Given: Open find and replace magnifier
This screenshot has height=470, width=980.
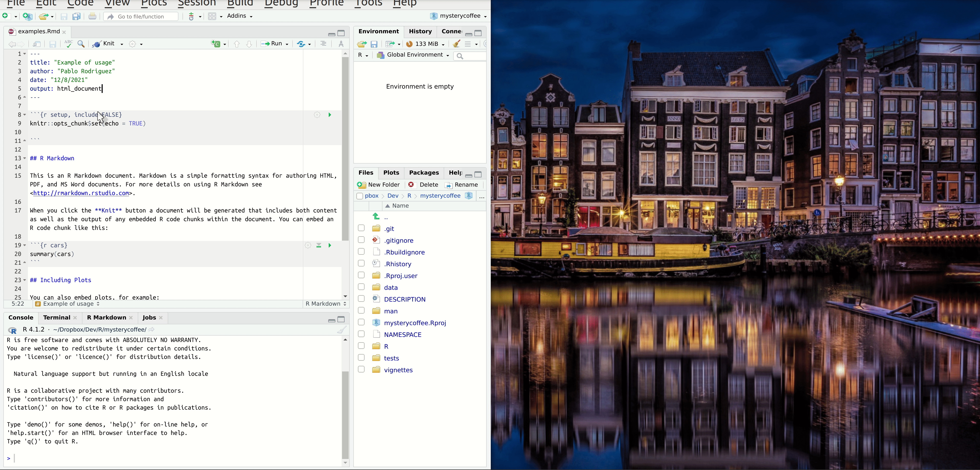Looking at the screenshot, I should click(x=81, y=44).
